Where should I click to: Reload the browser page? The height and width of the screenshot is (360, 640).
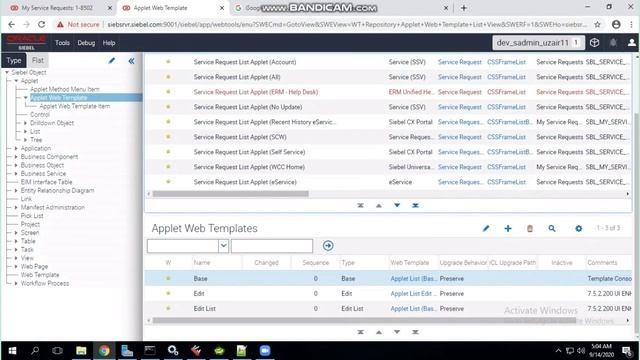(41, 24)
